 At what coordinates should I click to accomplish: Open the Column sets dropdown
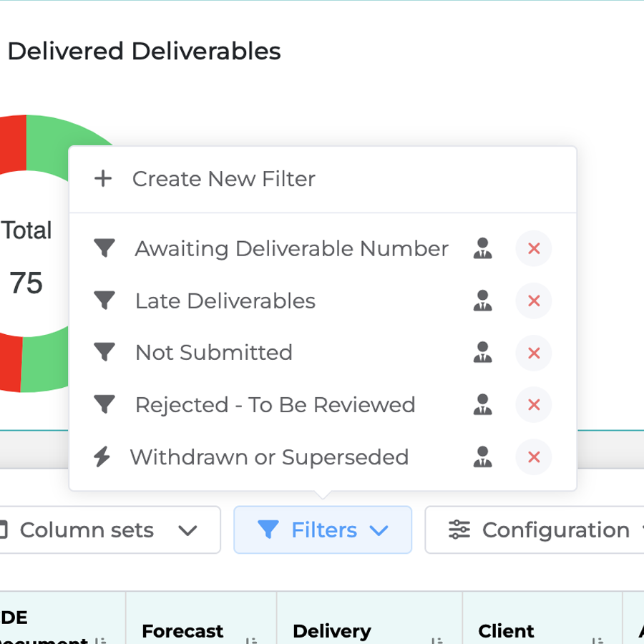[107, 530]
